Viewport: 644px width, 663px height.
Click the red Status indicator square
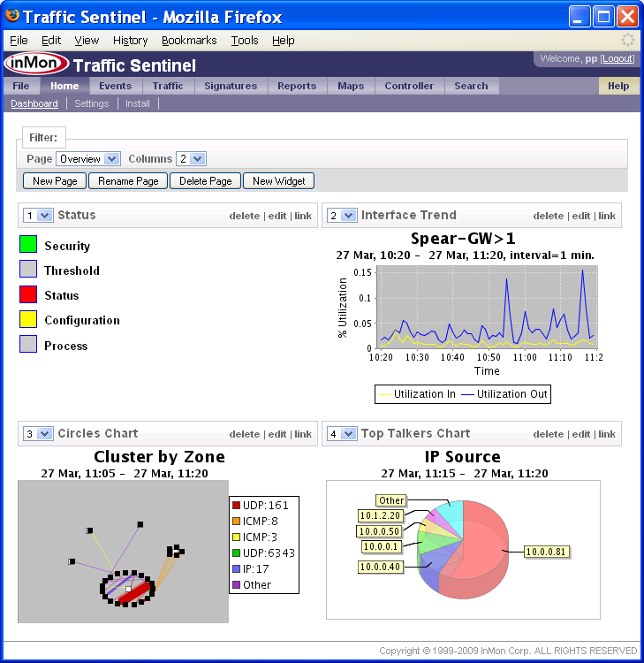[x=28, y=294]
